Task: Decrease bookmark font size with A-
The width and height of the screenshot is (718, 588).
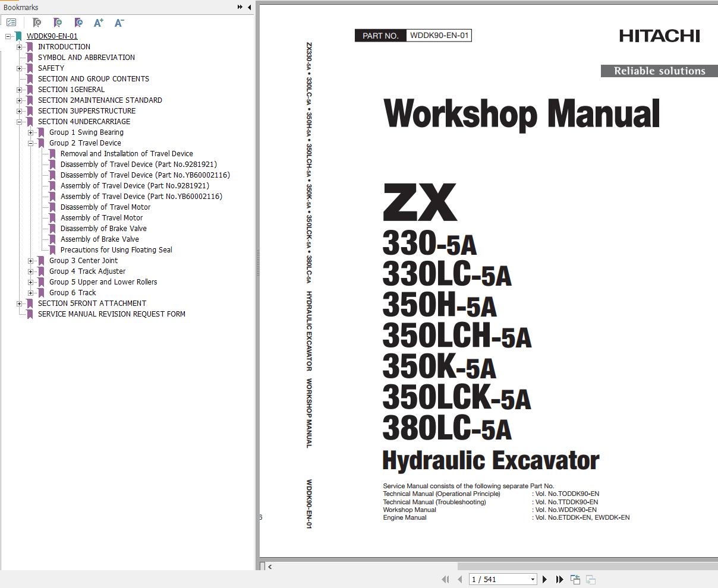Action: click(119, 23)
